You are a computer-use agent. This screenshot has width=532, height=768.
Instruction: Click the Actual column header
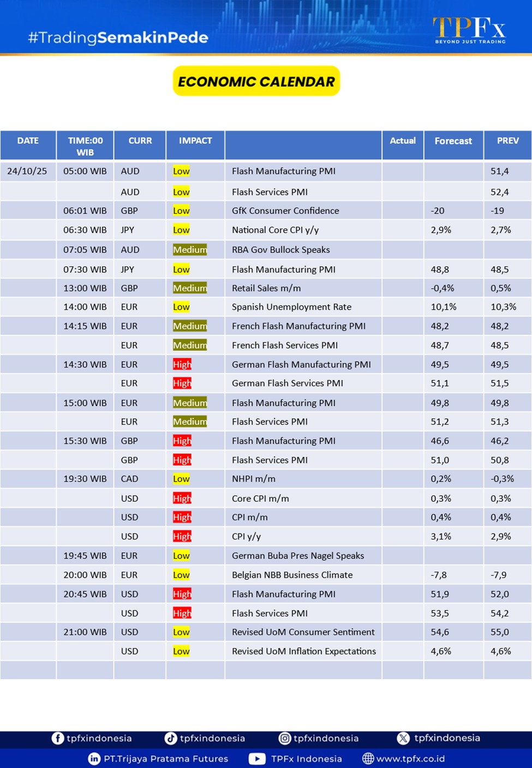403,141
